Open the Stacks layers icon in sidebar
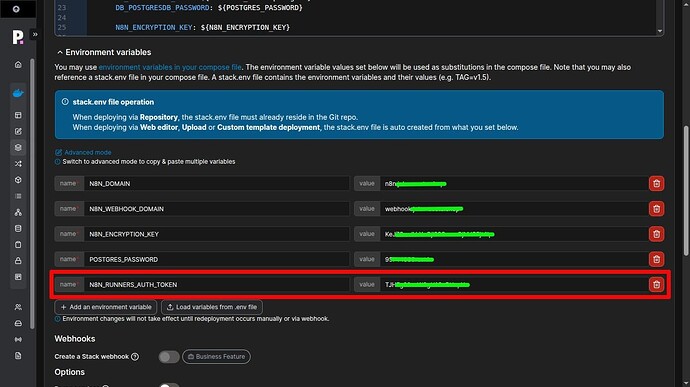The height and width of the screenshot is (387, 690). tap(18, 147)
